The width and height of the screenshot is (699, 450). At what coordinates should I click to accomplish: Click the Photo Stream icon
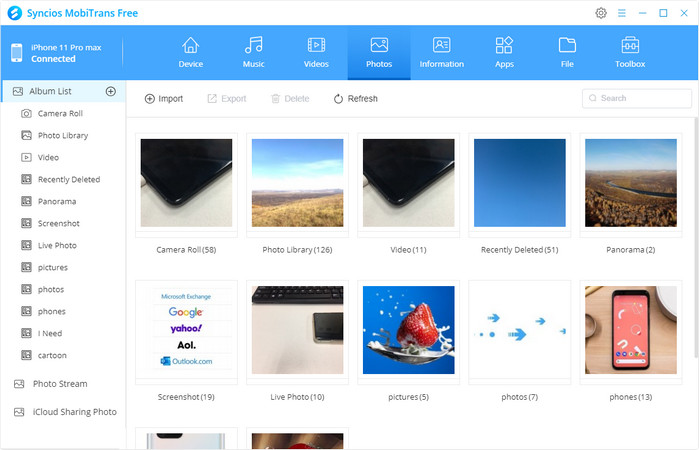point(19,384)
